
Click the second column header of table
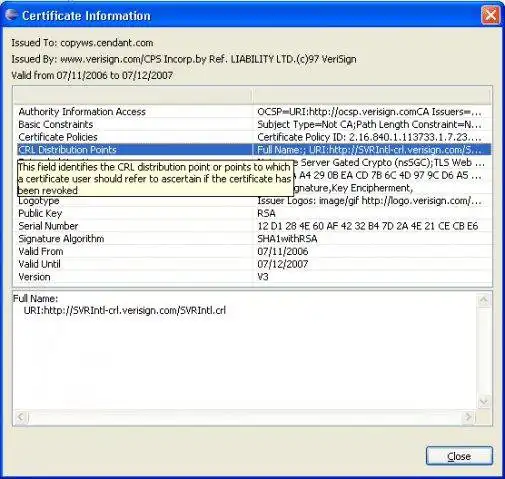click(x=372, y=96)
